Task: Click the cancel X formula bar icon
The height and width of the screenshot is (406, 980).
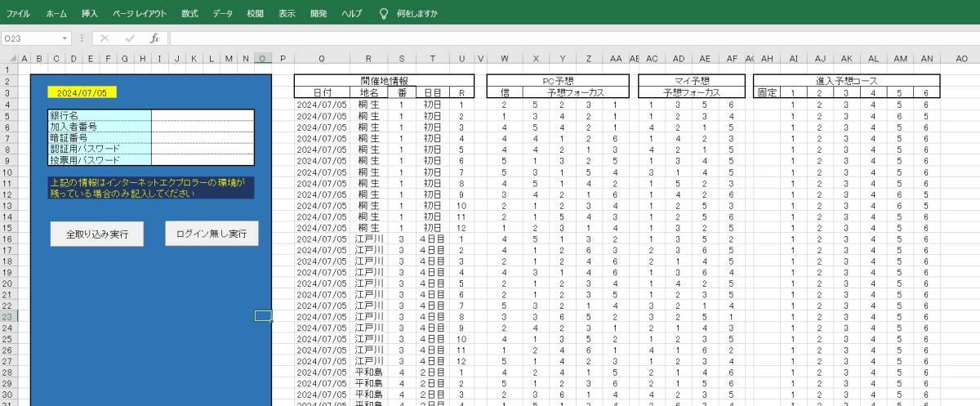Action: [105, 38]
